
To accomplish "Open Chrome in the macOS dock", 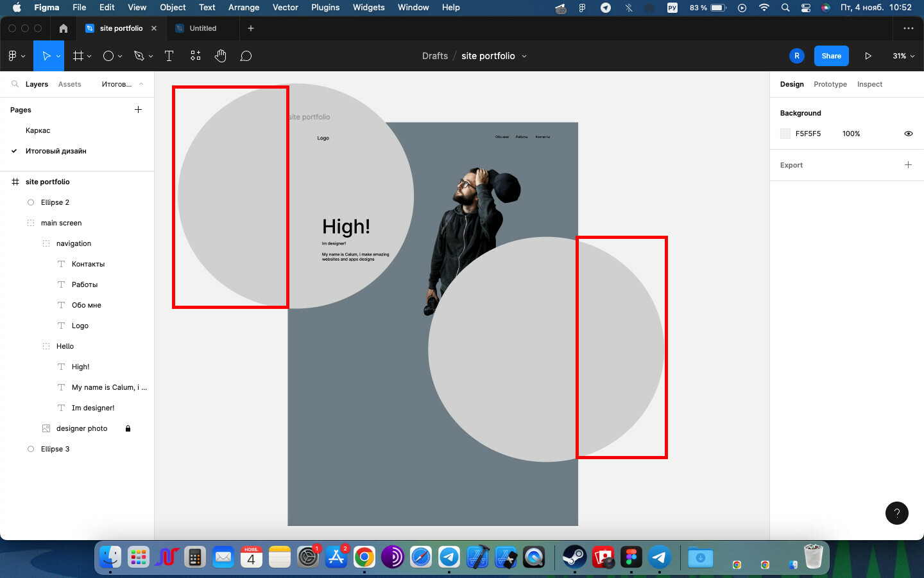I will (364, 557).
